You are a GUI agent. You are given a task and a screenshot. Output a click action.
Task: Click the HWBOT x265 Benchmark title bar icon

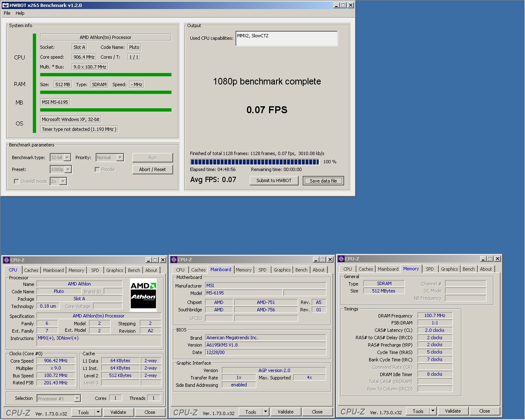pyautogui.click(x=5, y=5)
